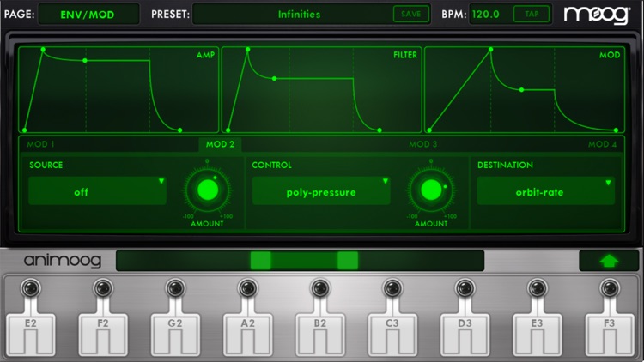Select the AMP envelope start point
644x362 pixels.
coord(25,130)
